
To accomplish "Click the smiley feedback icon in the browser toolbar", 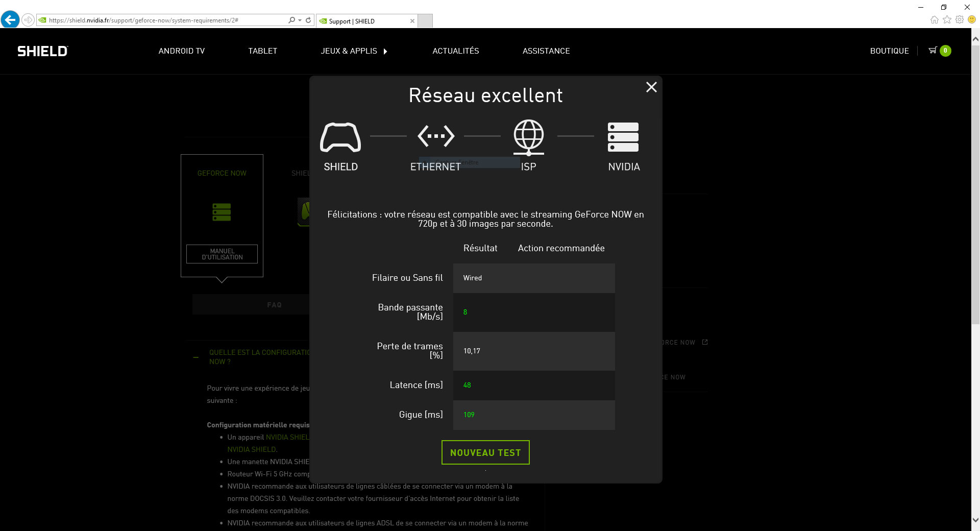I will pyautogui.click(x=971, y=20).
